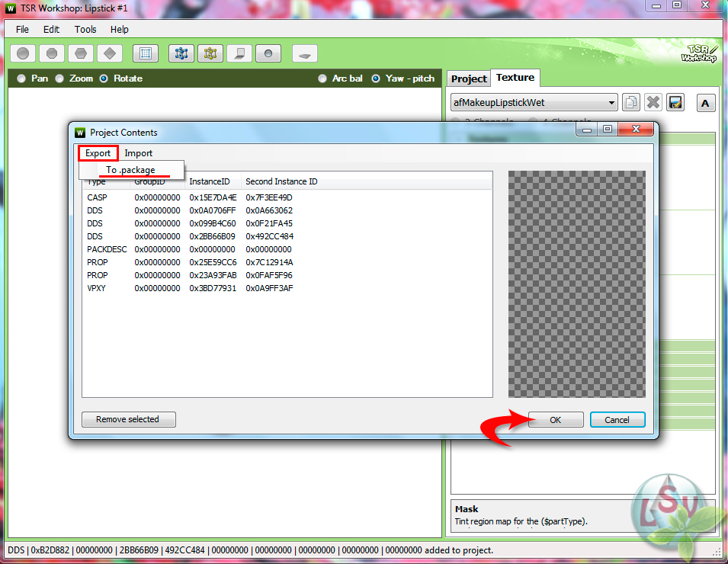Open the Import menu in Project Contents
This screenshot has width=728, height=564.
138,153
